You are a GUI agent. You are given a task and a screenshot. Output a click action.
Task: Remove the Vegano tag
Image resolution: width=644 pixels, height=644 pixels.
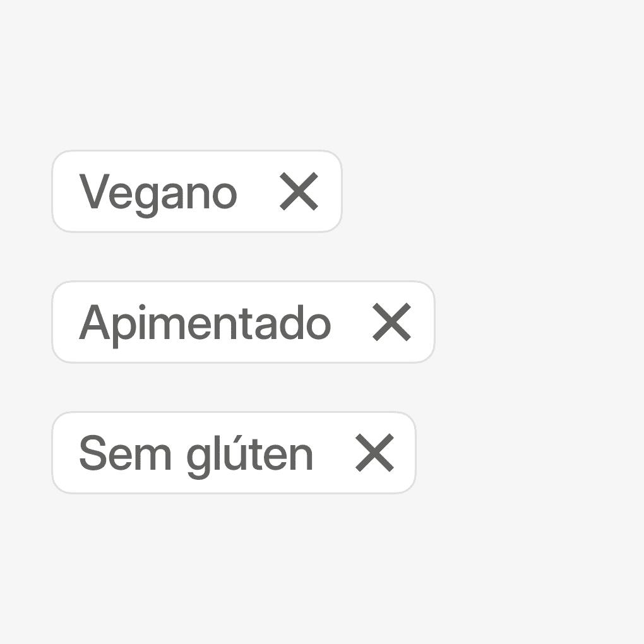pos(299,192)
